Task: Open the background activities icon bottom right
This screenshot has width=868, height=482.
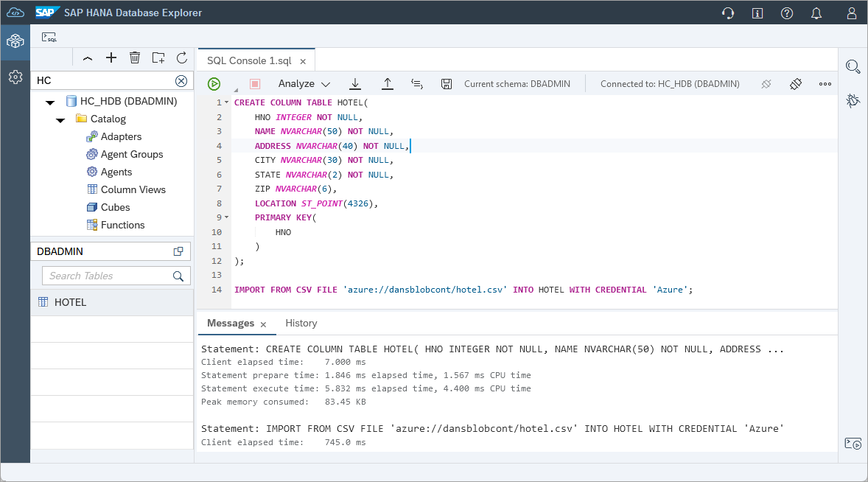Action: click(x=853, y=444)
